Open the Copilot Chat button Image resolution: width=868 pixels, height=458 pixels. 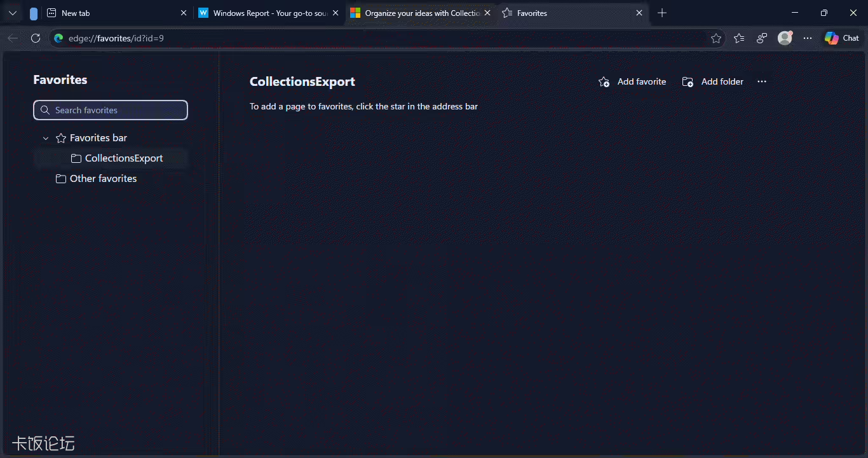[x=842, y=38]
